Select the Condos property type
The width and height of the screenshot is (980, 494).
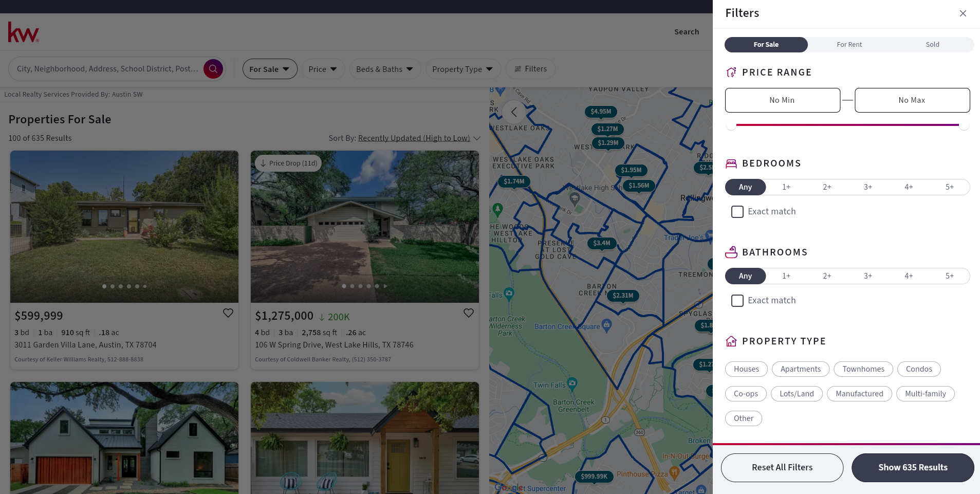point(919,369)
